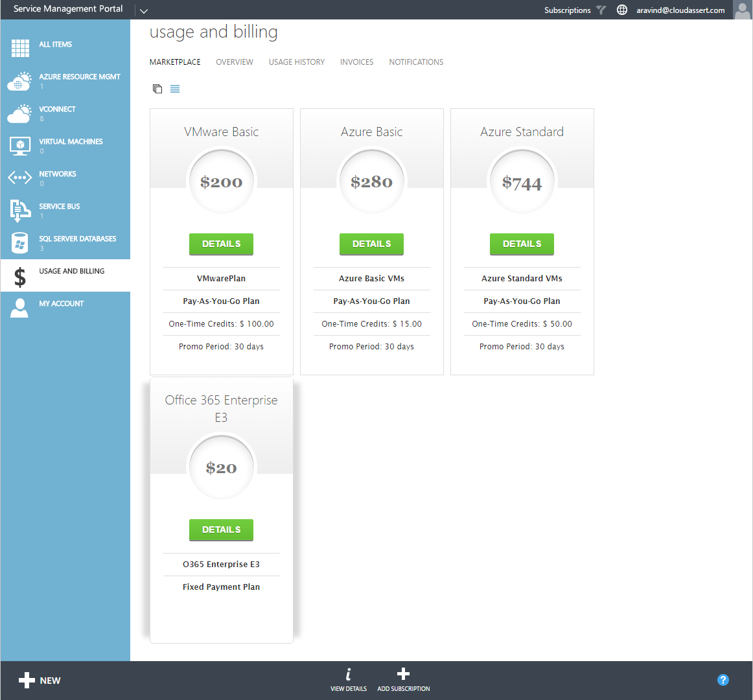Click the usage and billing page heading
Screen dimensions: 753x700
(214, 32)
